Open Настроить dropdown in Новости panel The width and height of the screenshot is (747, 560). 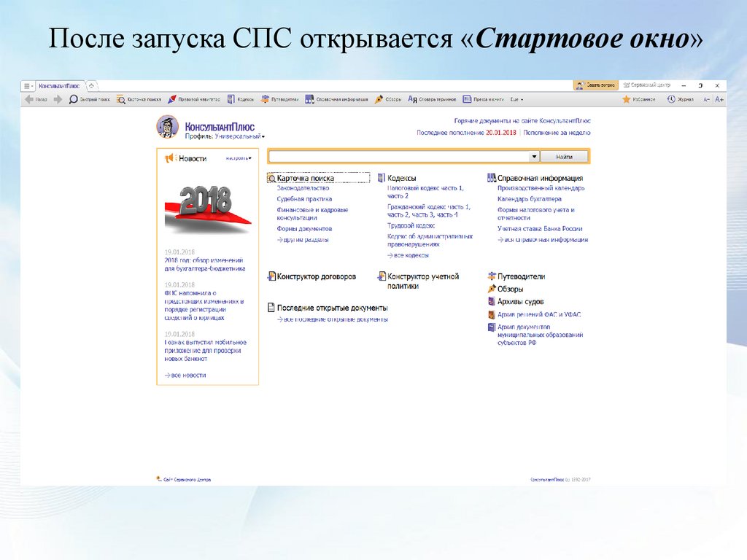pyautogui.click(x=239, y=158)
